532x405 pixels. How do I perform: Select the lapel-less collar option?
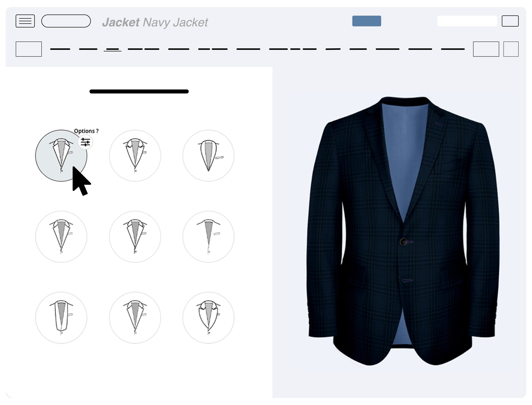pyautogui.click(x=208, y=237)
